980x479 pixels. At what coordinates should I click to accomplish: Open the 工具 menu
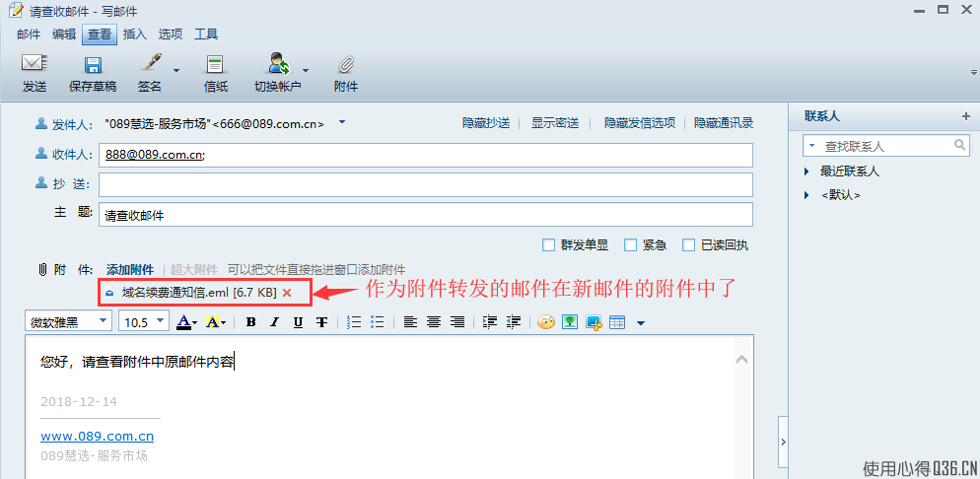(x=206, y=34)
